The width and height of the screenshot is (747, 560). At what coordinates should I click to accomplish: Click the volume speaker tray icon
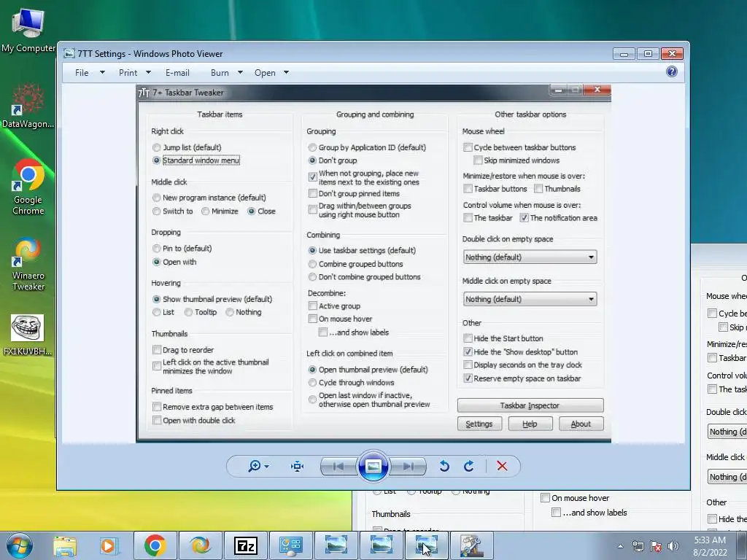pyautogui.click(x=673, y=546)
